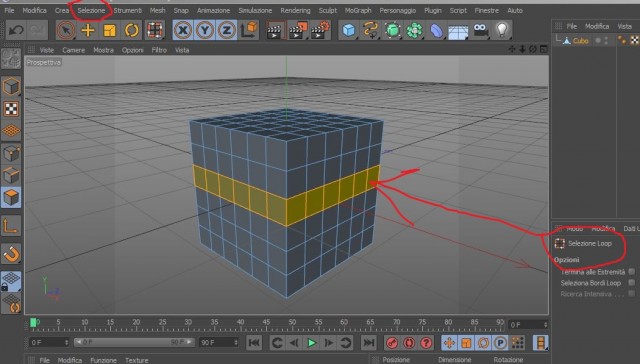Click the timeline preview range slider
640x364 pixels.
tap(134, 342)
